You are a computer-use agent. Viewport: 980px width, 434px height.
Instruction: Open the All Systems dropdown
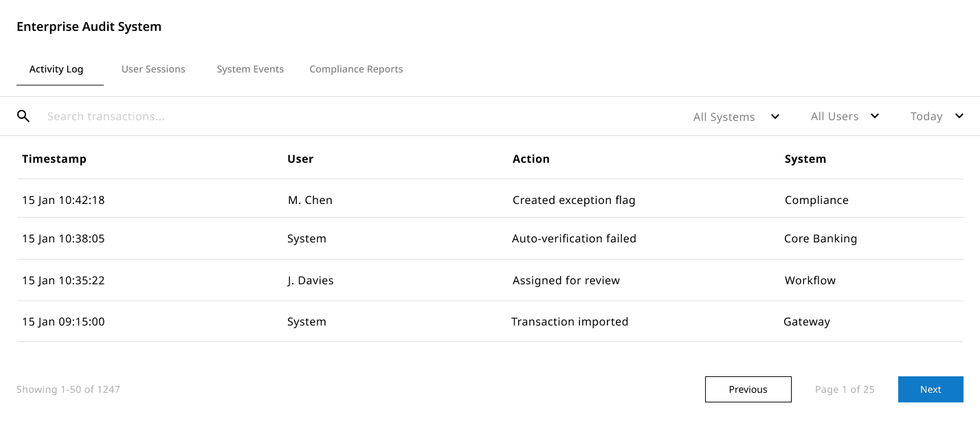point(736,117)
